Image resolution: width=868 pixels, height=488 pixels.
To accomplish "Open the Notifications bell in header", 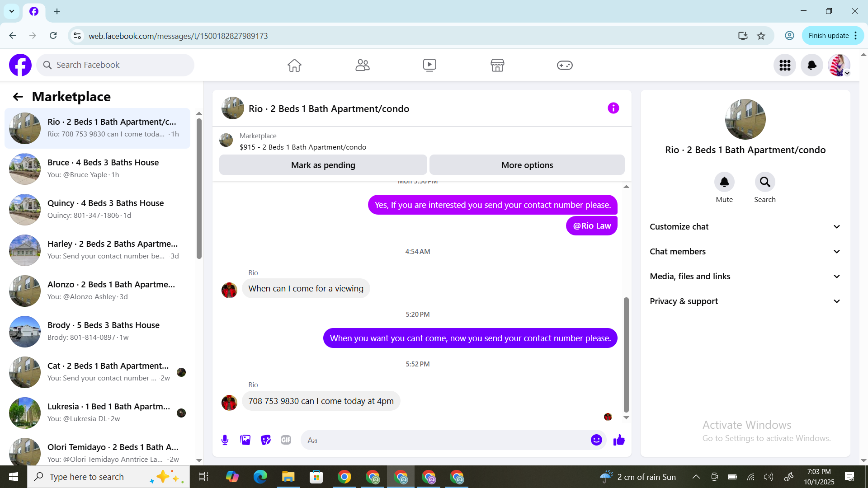I will pos(812,65).
